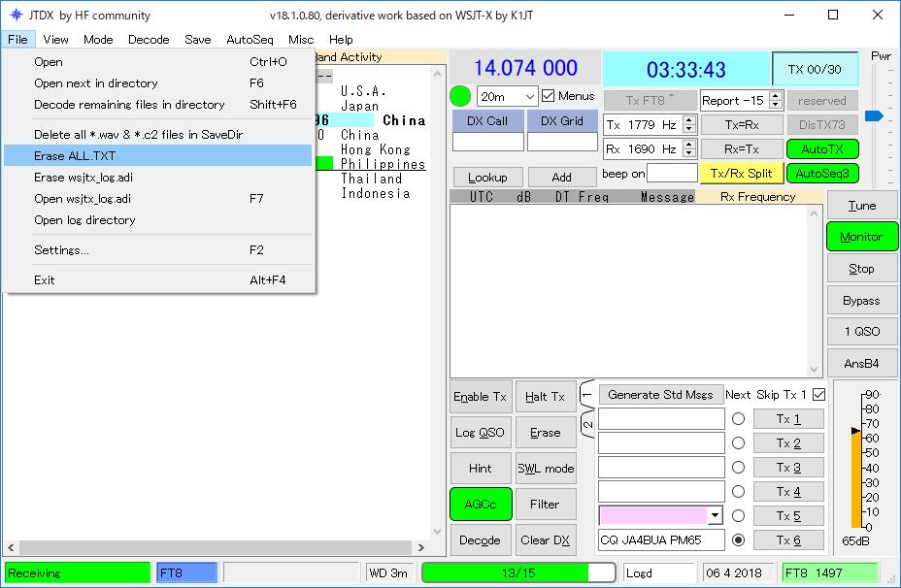Screen dimensions: 901x588
Task: Choose Open log directory menu entry
Action: pyautogui.click(x=158, y=220)
